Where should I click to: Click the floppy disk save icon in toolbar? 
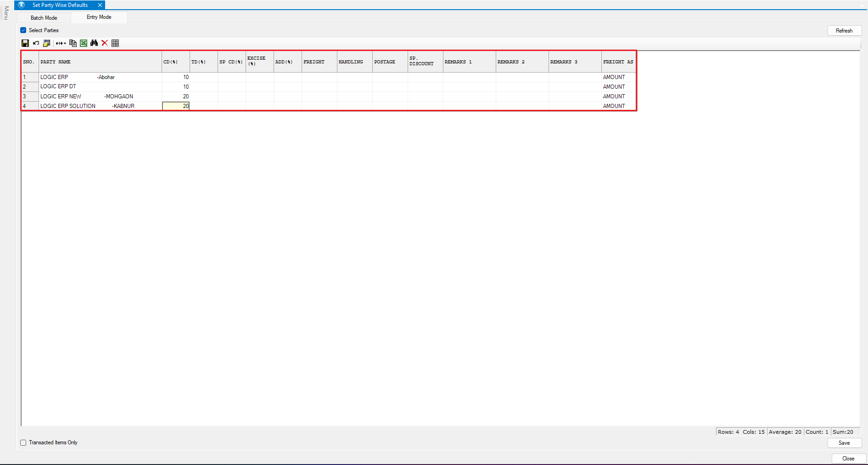pos(25,43)
